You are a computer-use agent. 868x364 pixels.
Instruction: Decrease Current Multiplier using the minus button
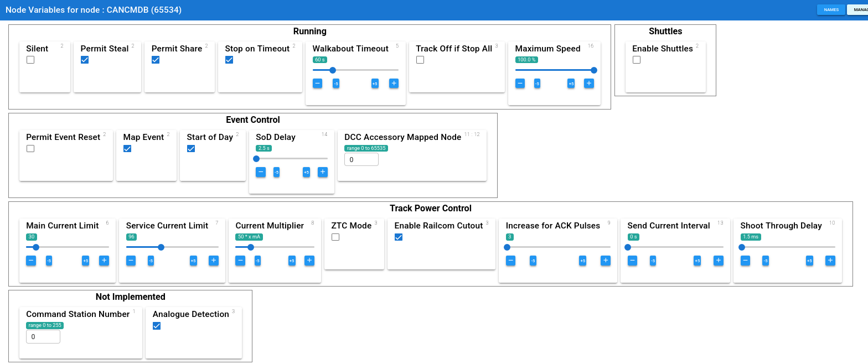coord(240,261)
